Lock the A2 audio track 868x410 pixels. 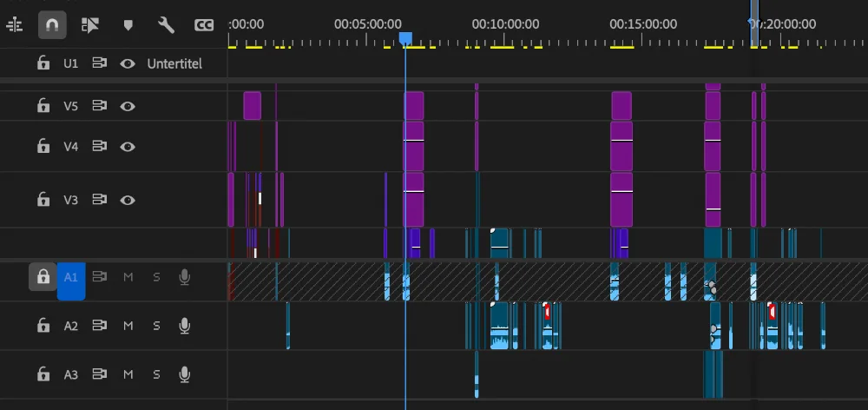(43, 326)
